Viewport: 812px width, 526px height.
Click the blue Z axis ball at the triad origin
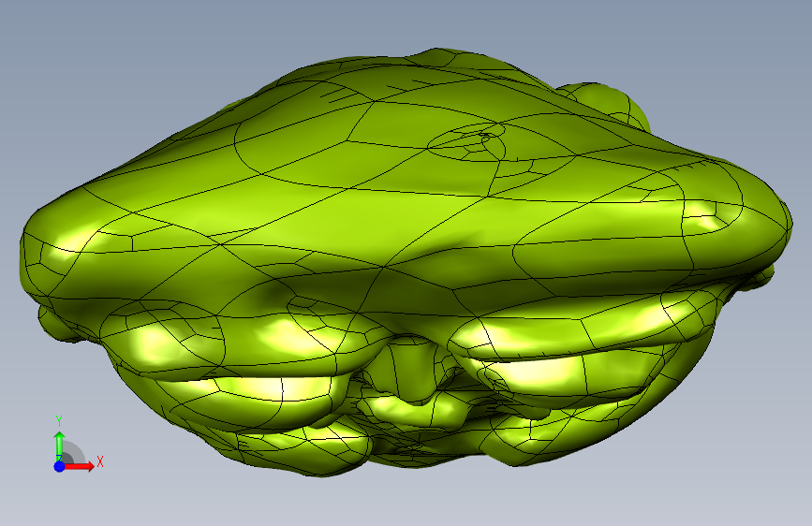tap(59, 466)
